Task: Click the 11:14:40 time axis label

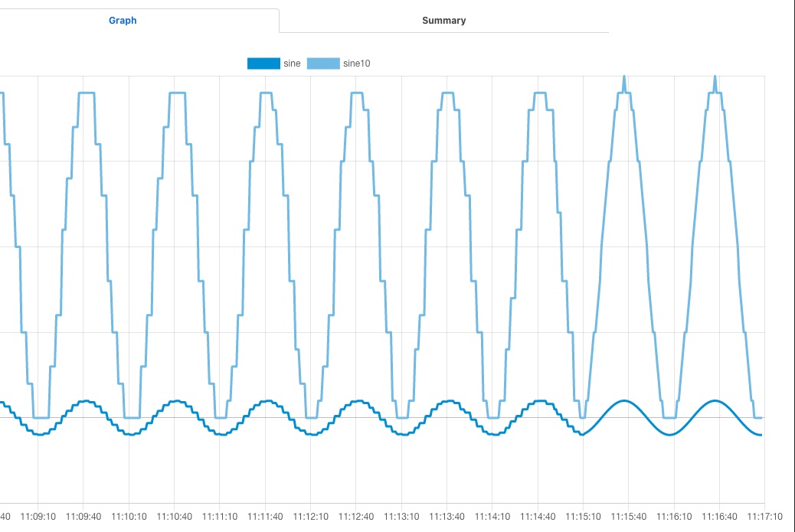Action: pyautogui.click(x=538, y=517)
